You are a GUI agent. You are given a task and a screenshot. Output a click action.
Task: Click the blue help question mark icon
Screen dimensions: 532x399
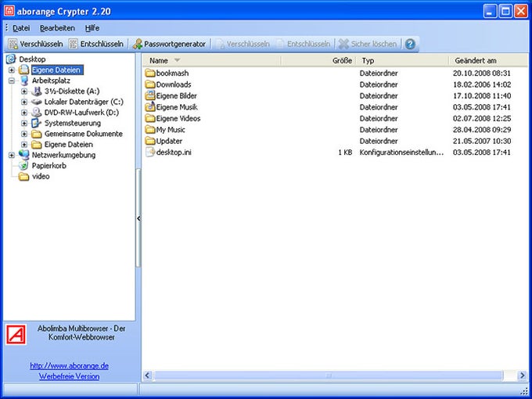410,44
